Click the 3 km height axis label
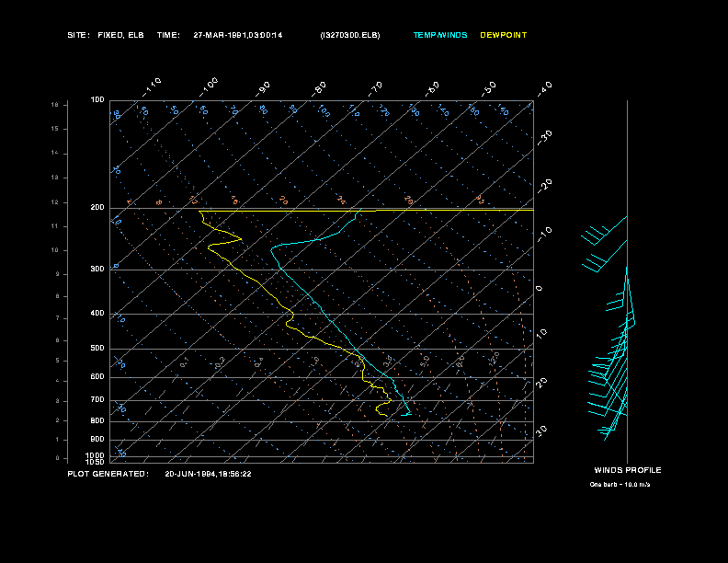 58,401
